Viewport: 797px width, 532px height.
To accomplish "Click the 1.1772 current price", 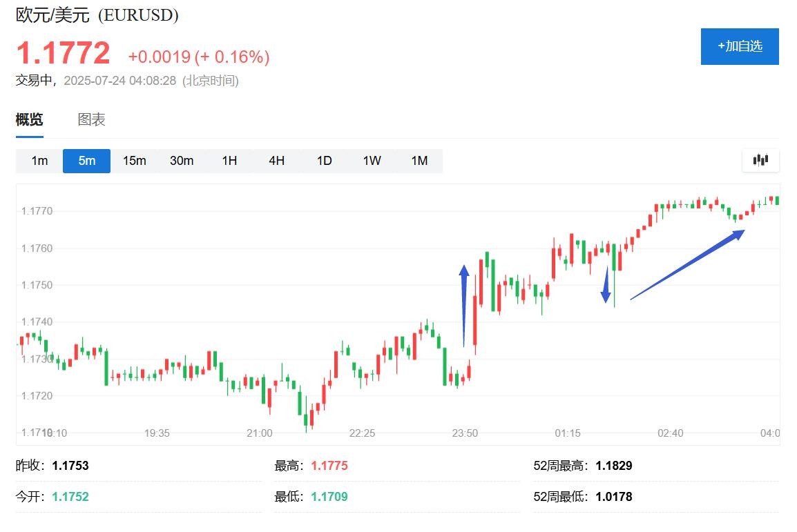I will pos(63,54).
